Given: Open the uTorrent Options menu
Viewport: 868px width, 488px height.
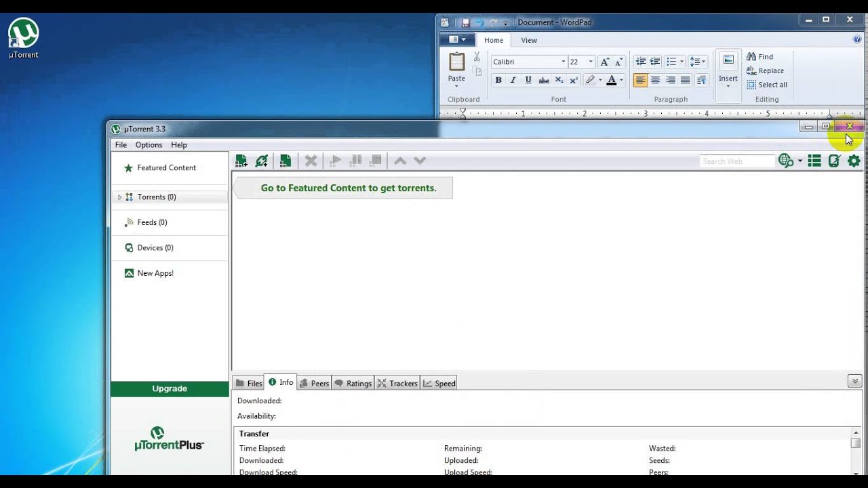Looking at the screenshot, I should tap(149, 145).
